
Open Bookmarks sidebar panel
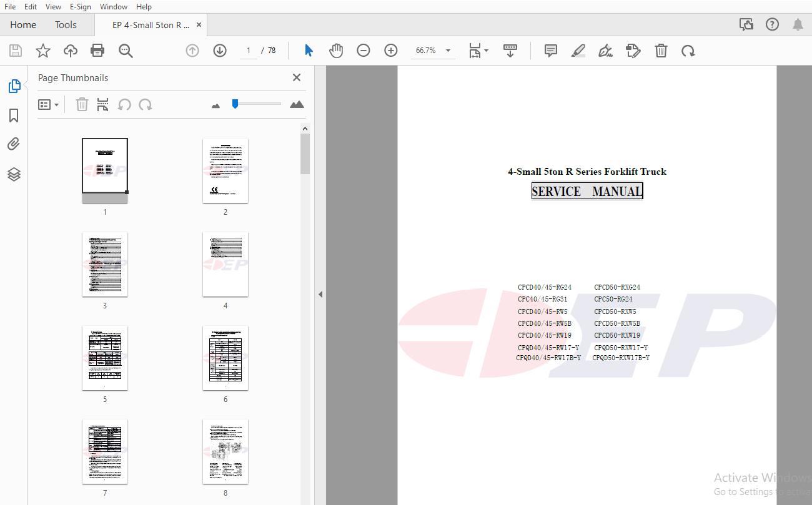coord(14,115)
